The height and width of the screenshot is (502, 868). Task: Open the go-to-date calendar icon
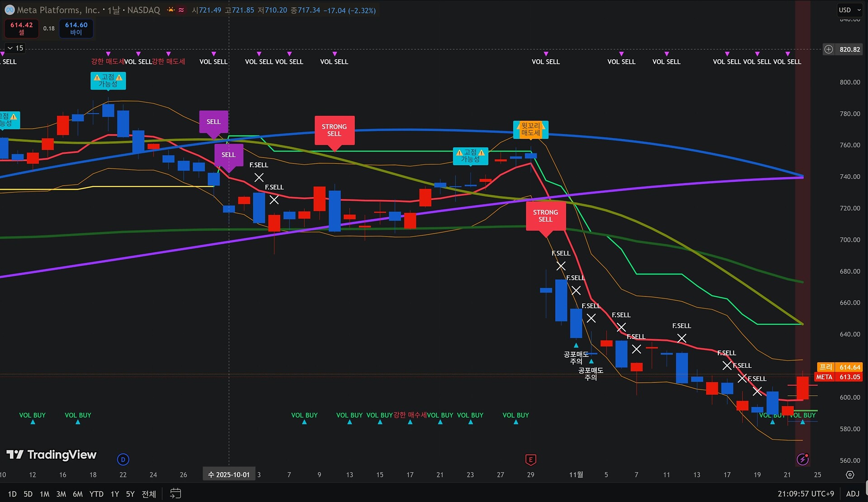tap(175, 493)
